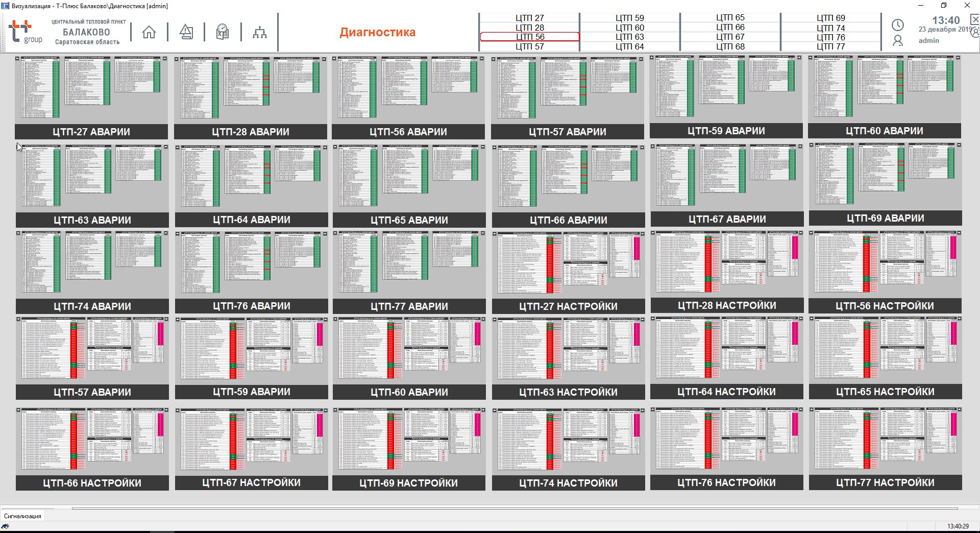The image size is (980, 533).
Task: Choose ЦТП 74 from the top list
Action: coord(830,28)
